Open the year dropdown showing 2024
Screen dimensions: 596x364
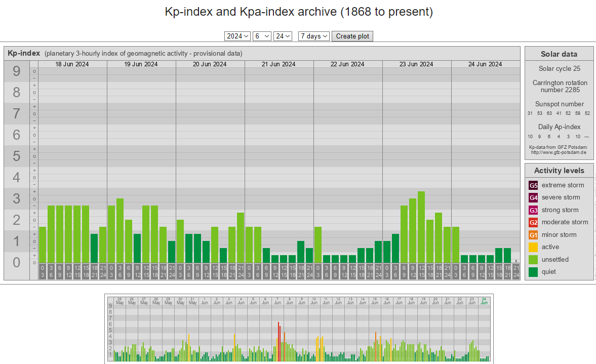click(237, 36)
